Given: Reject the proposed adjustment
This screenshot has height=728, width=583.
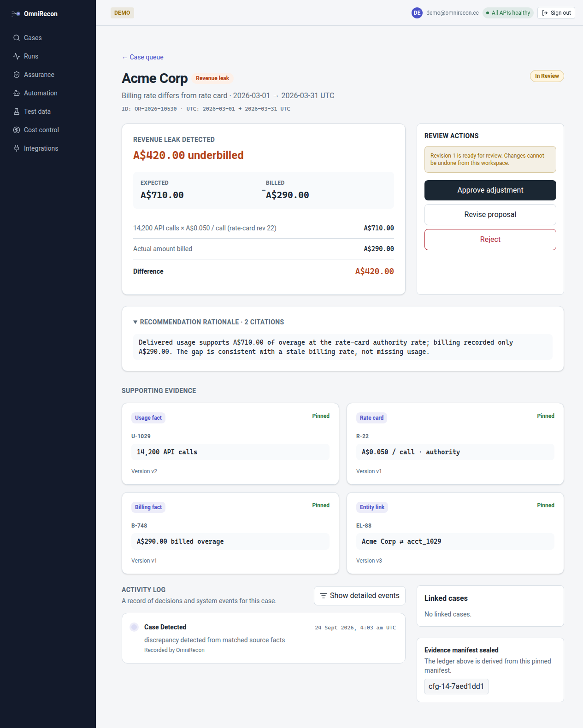Looking at the screenshot, I should pos(490,240).
